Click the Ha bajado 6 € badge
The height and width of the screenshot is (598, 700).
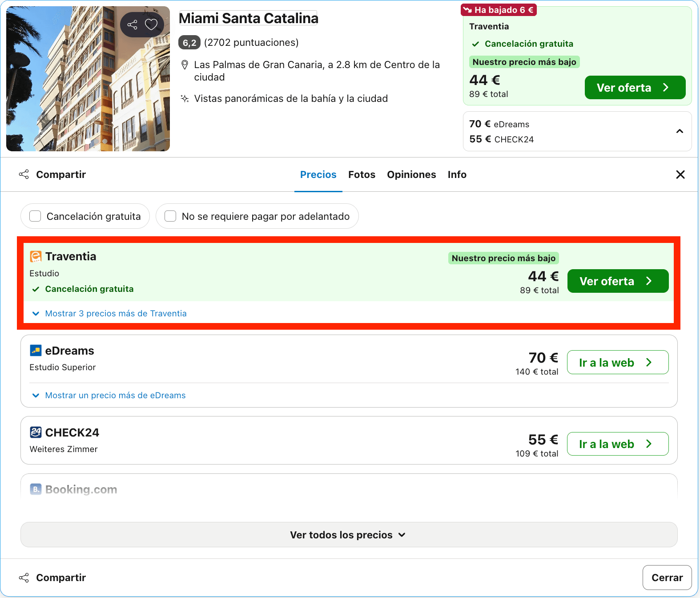point(499,10)
